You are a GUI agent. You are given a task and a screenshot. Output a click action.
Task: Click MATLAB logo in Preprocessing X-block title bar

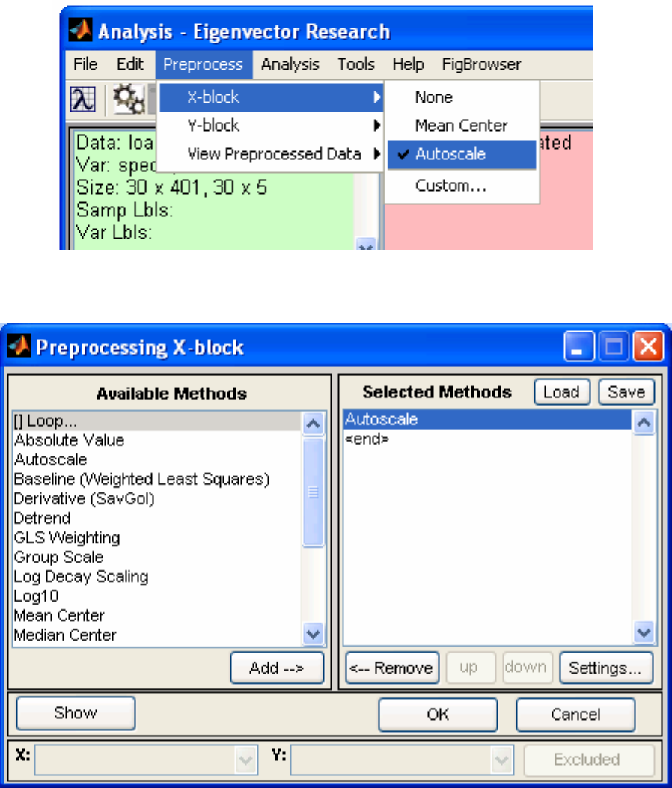click(x=19, y=346)
